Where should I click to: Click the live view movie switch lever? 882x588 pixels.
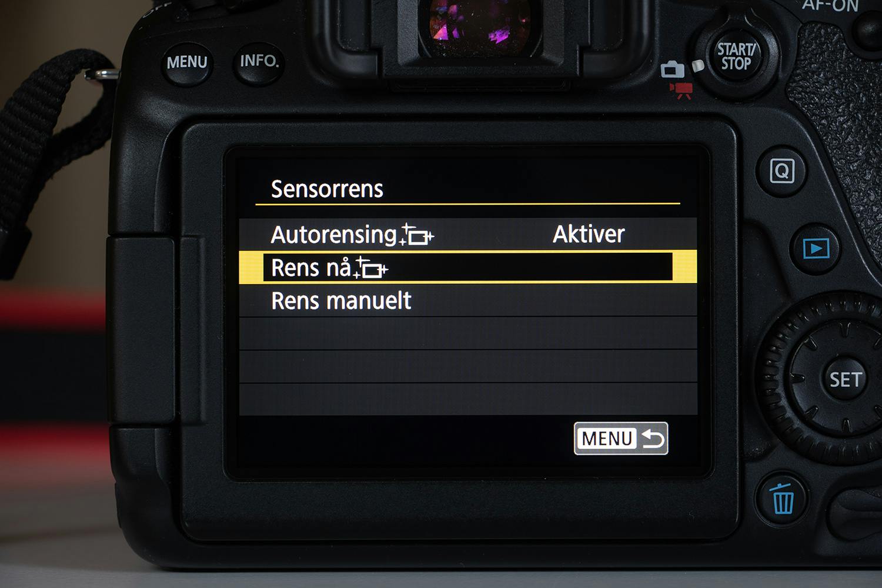point(698,65)
